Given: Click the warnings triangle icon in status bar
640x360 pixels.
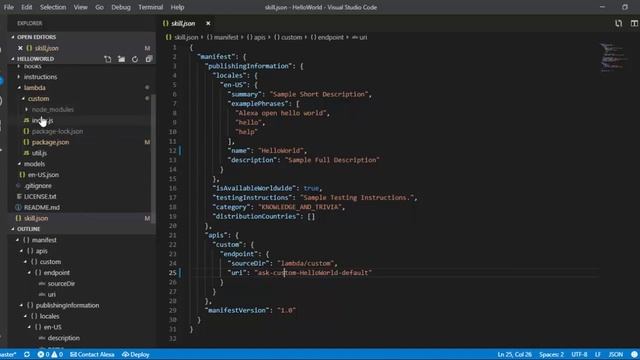Looking at the screenshot, I should pyautogui.click(x=54, y=354).
